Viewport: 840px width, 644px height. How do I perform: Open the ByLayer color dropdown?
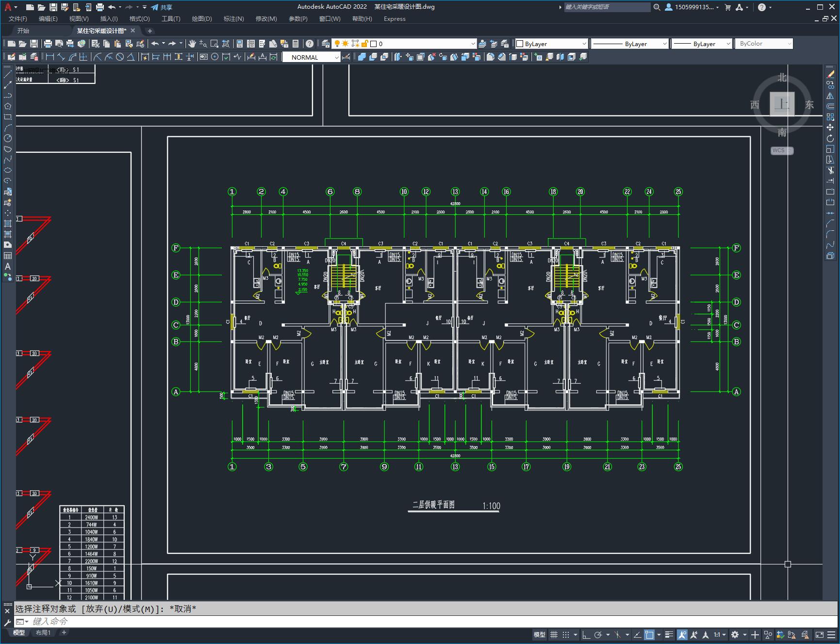[x=584, y=44]
